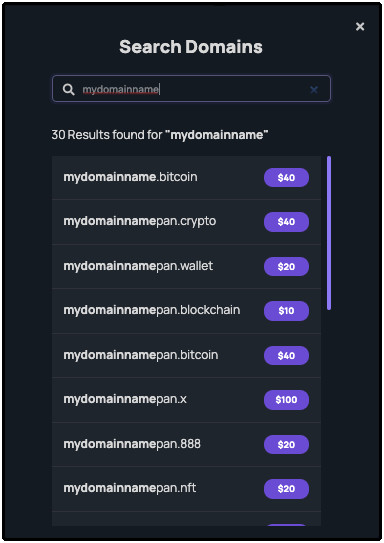Click $40 price for mydomainnamepan.crypto
Viewport: 384px width, 543px height.
coord(286,222)
